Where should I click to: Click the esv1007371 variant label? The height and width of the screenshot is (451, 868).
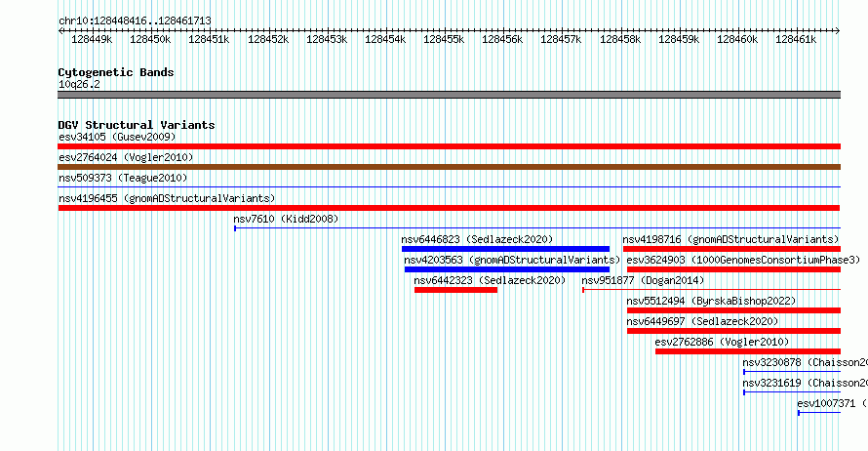[x=832, y=403]
